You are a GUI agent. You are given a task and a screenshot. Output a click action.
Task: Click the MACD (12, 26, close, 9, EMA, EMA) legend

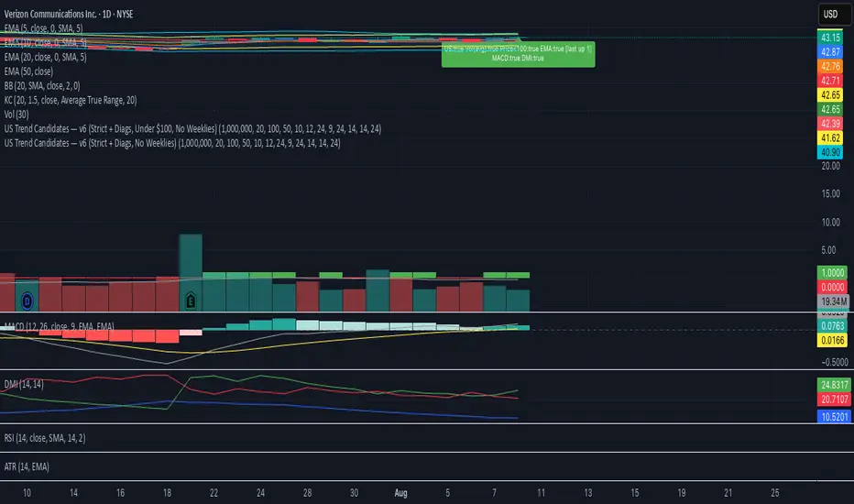click(59, 326)
